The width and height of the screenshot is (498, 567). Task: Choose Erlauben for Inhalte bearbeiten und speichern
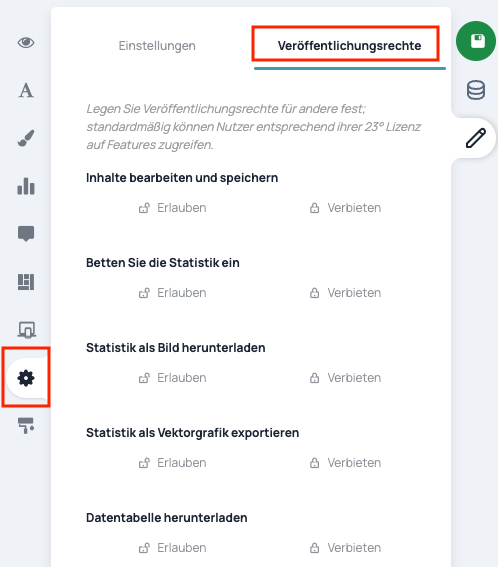(173, 208)
